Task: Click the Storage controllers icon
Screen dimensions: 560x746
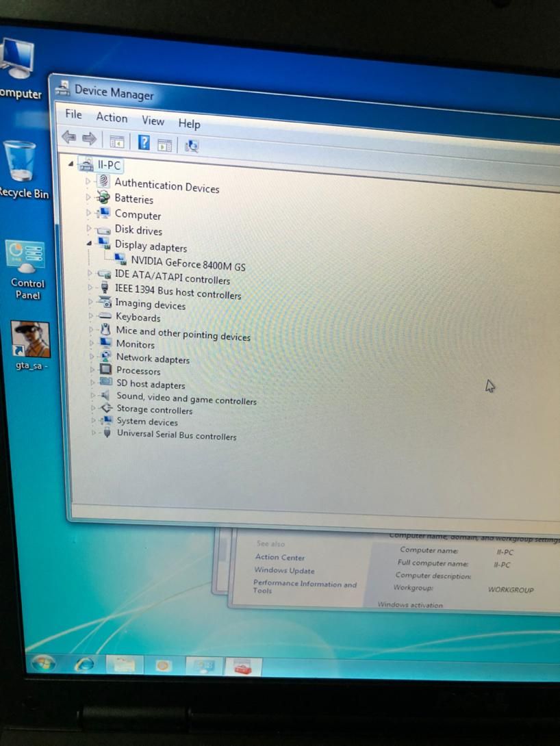Action: point(107,408)
